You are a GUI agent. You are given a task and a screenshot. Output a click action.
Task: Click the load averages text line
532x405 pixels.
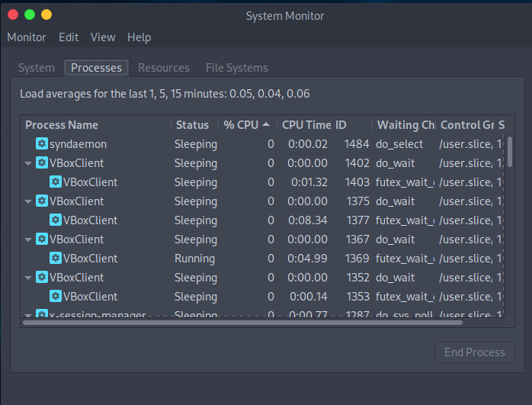tap(165, 94)
